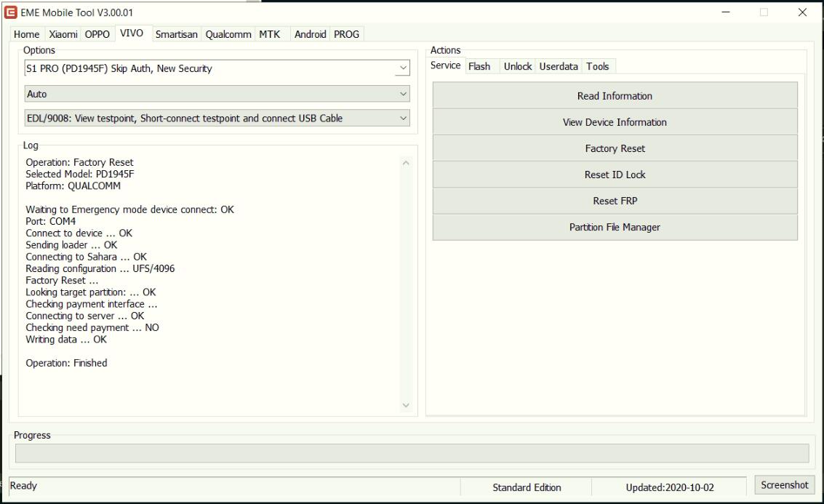
Task: Open the Partition File Manager
Action: click(615, 227)
